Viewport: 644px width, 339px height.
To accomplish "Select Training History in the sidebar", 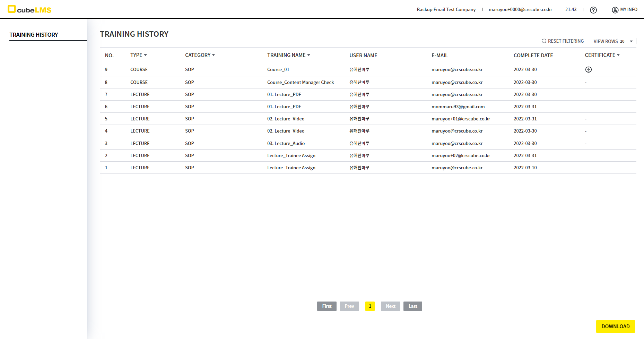I will 34,35.
